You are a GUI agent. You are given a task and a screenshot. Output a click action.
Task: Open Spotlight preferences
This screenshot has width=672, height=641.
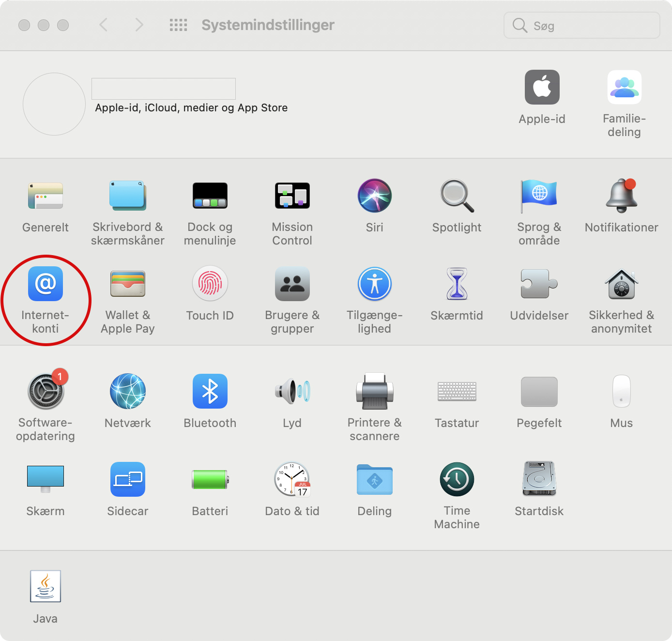(x=457, y=196)
